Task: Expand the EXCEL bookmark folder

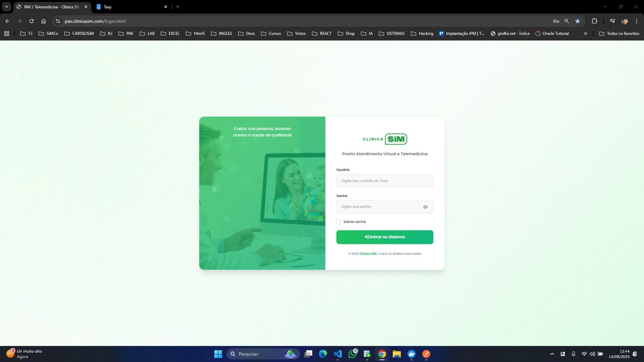Action: (x=170, y=34)
